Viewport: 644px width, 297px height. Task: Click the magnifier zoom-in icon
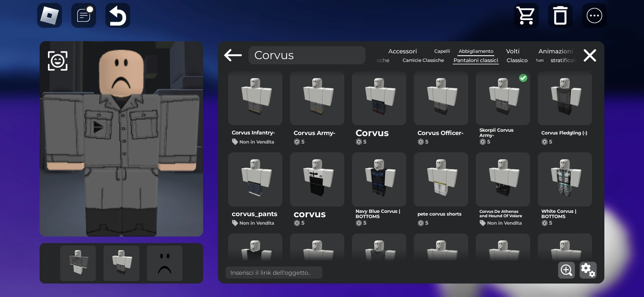pyautogui.click(x=566, y=270)
